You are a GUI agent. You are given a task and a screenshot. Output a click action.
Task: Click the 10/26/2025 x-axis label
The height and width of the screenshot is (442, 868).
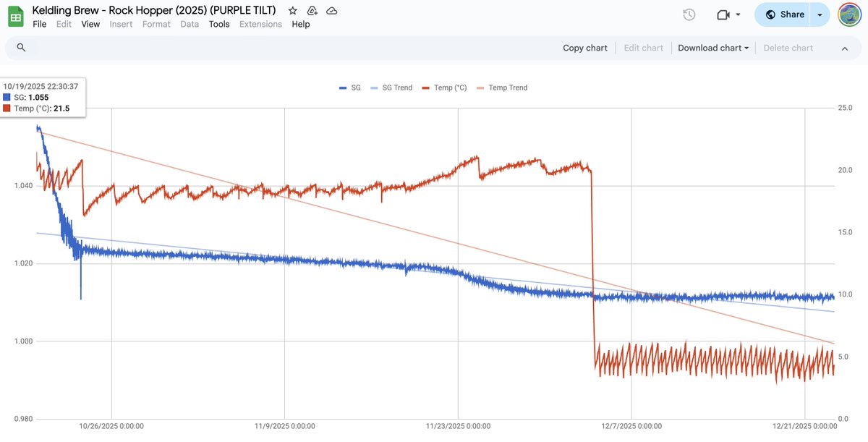[x=111, y=425]
